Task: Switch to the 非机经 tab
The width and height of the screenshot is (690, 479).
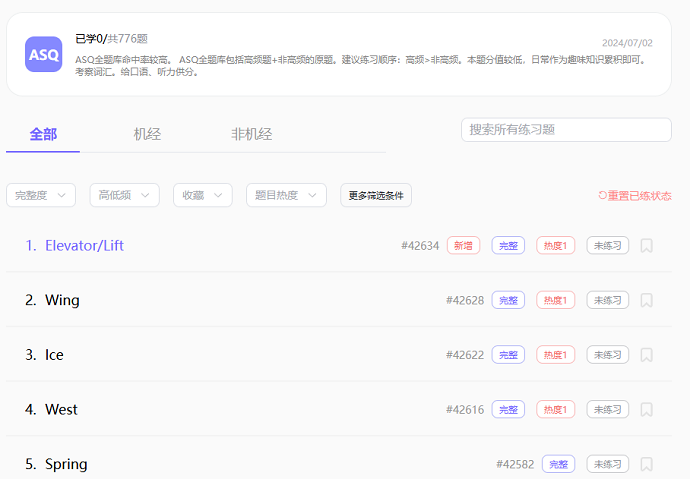Action: coord(252,134)
